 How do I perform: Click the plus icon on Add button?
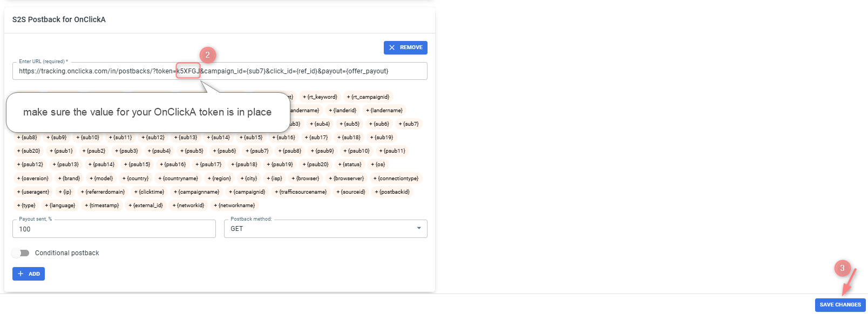tap(21, 274)
